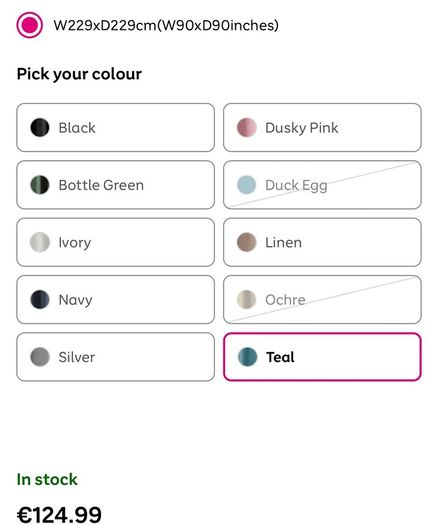Choose the Black colour option
The width and height of the screenshot is (438, 525).
click(116, 128)
